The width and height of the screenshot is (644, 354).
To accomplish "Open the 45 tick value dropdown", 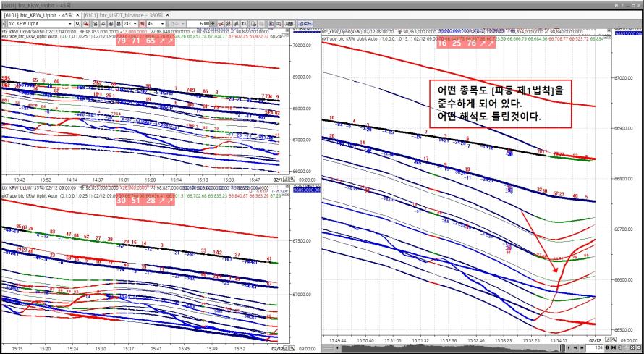I will pyautogui.click(x=162, y=23).
